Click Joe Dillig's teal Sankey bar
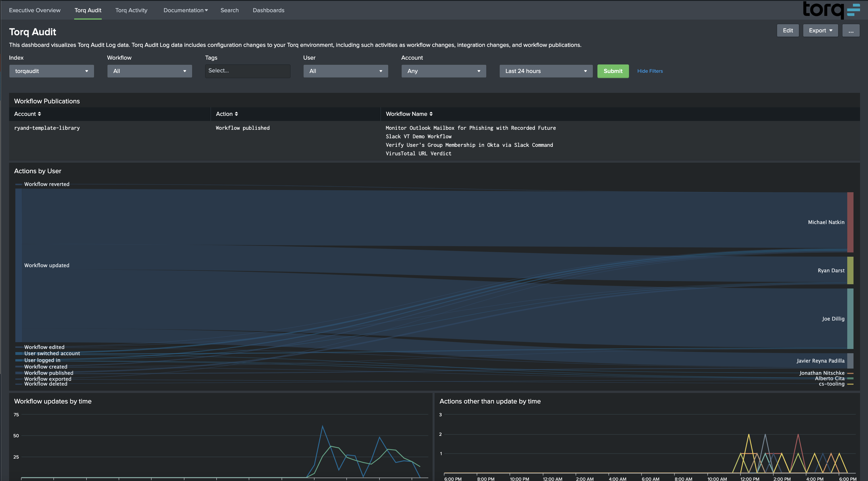The width and height of the screenshot is (868, 481). tap(850, 318)
